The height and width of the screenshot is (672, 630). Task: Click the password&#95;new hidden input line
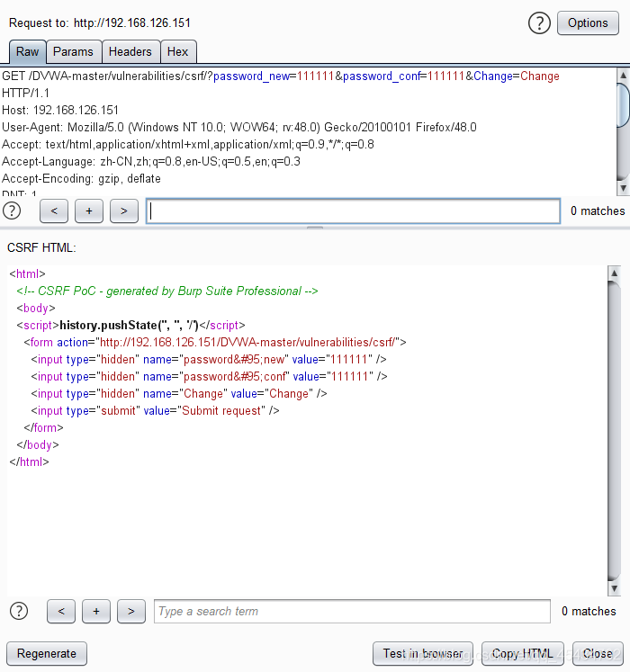209,360
